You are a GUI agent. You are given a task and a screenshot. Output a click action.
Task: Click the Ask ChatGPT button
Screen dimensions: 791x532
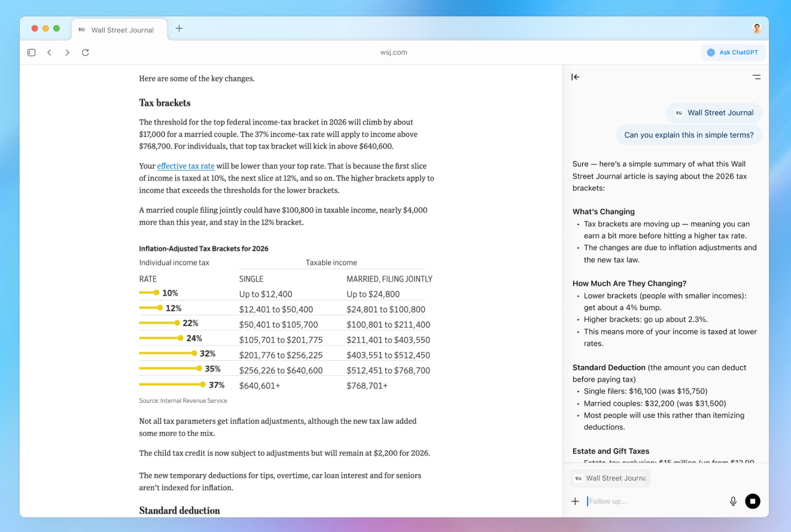(733, 53)
